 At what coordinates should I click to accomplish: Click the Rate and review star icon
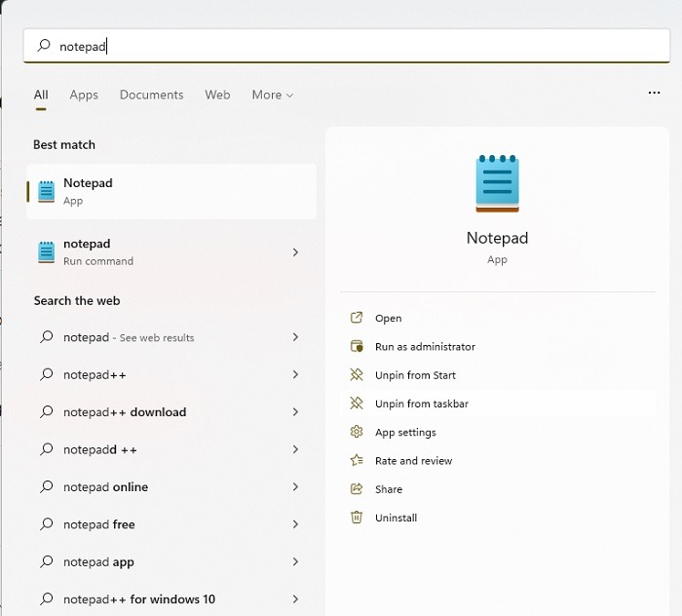357,460
